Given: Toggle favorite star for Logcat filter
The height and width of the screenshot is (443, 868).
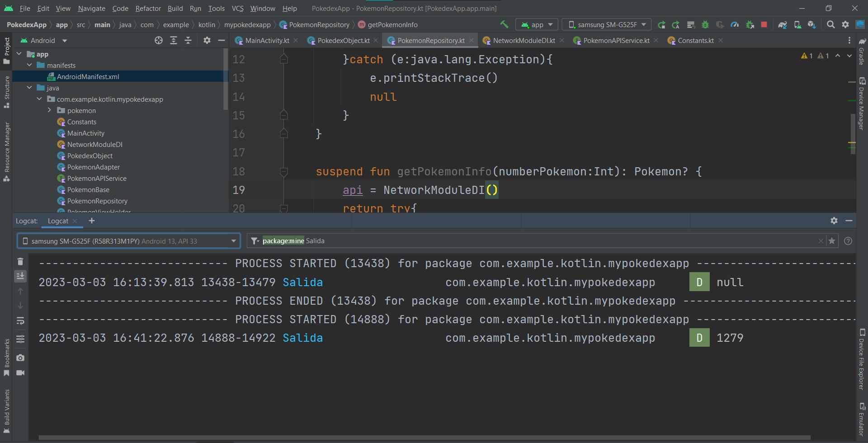Looking at the screenshot, I should [832, 241].
